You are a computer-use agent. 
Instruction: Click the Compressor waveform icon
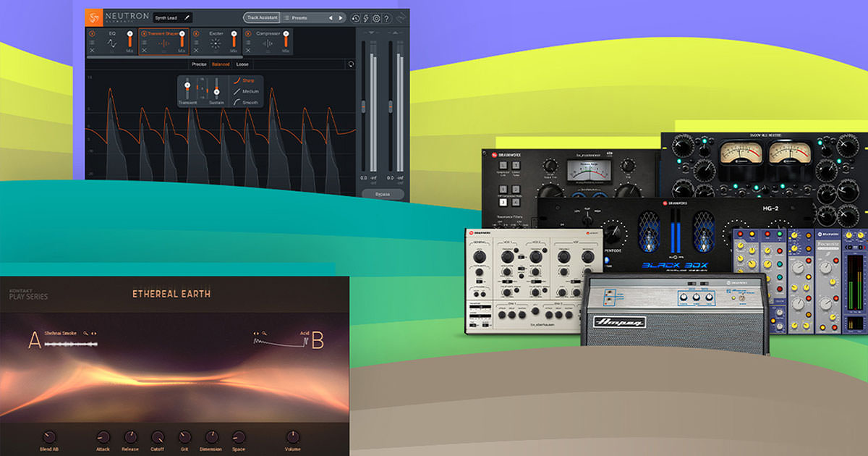(268, 43)
